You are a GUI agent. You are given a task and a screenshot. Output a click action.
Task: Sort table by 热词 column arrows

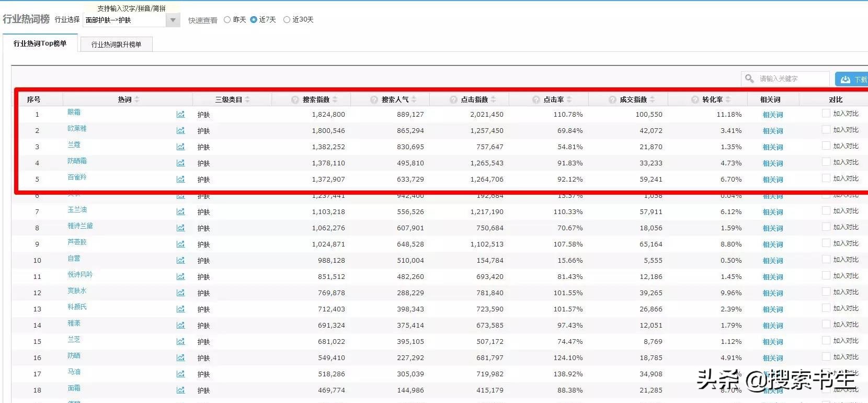[137, 99]
